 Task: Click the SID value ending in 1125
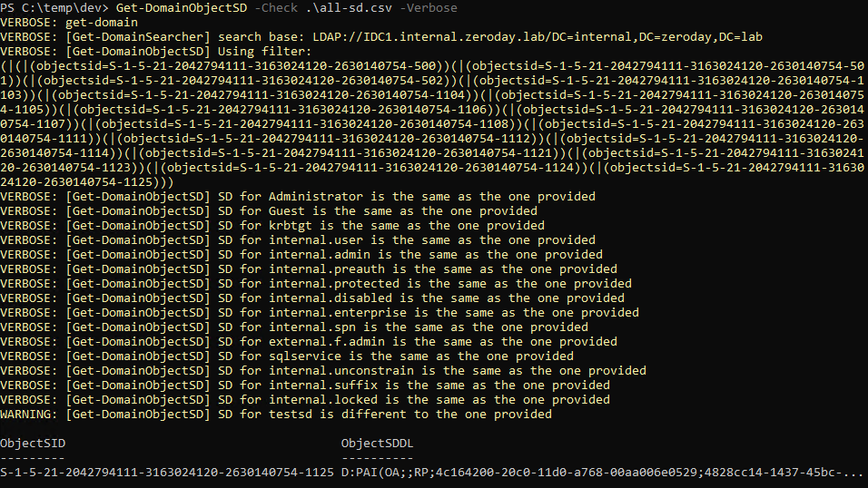point(167,472)
